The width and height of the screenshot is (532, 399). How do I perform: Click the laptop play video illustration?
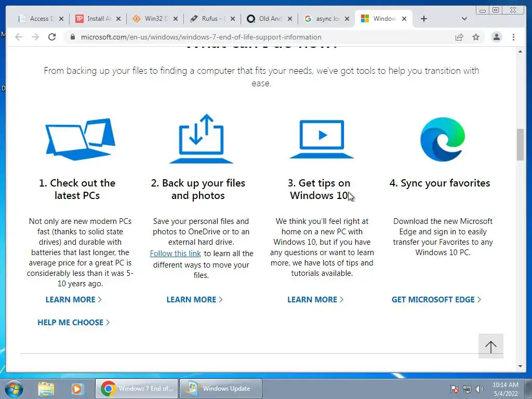322,139
